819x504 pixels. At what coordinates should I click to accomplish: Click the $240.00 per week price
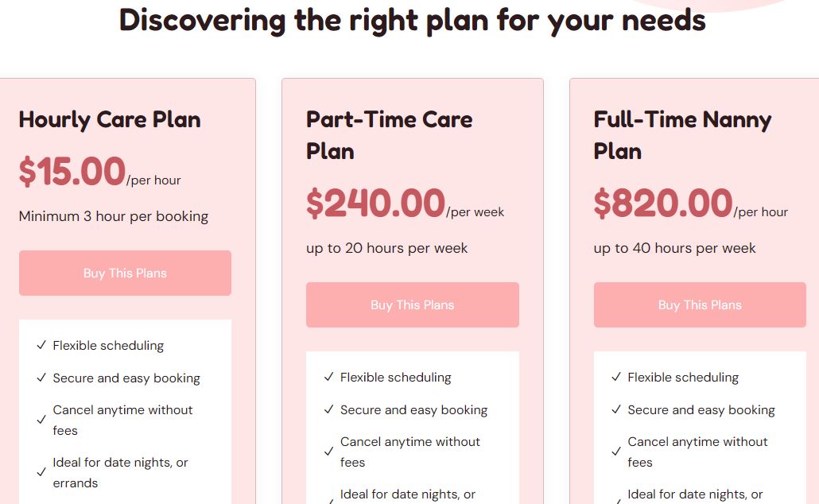coord(375,204)
